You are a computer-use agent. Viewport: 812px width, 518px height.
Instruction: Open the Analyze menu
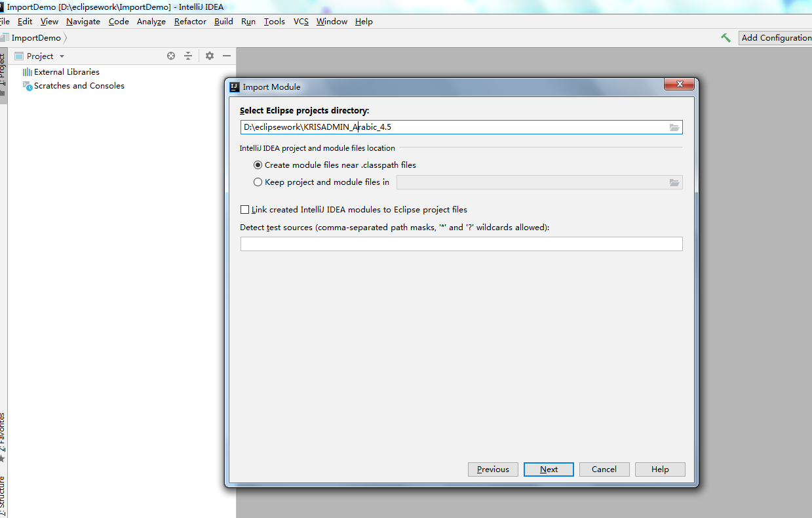pos(151,22)
